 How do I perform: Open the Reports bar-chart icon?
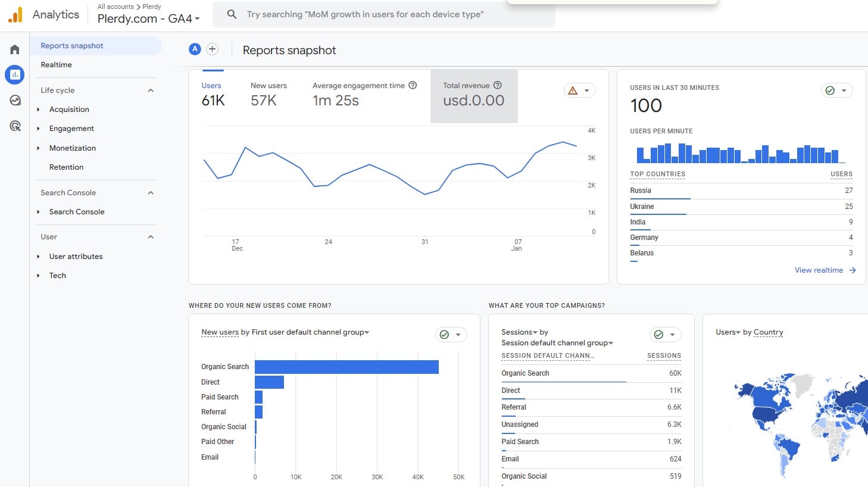[x=15, y=74]
